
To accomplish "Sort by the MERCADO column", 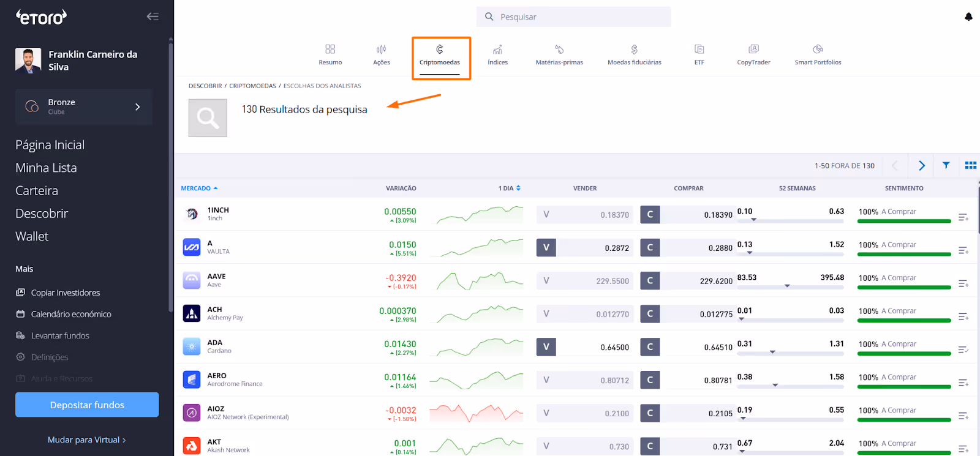I will click(x=199, y=189).
